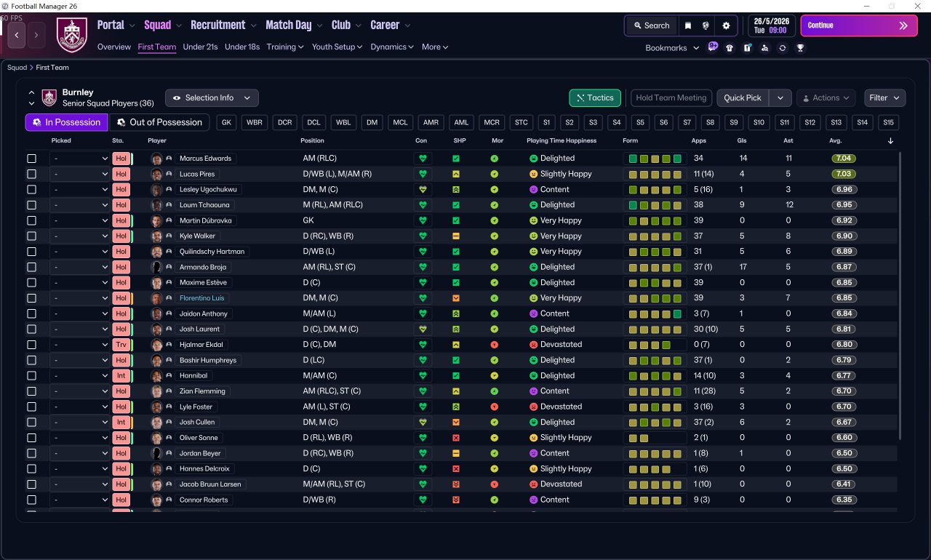The image size is (931, 560).
Task: Click the squad list vertical scrollbar
Action: 900,295
